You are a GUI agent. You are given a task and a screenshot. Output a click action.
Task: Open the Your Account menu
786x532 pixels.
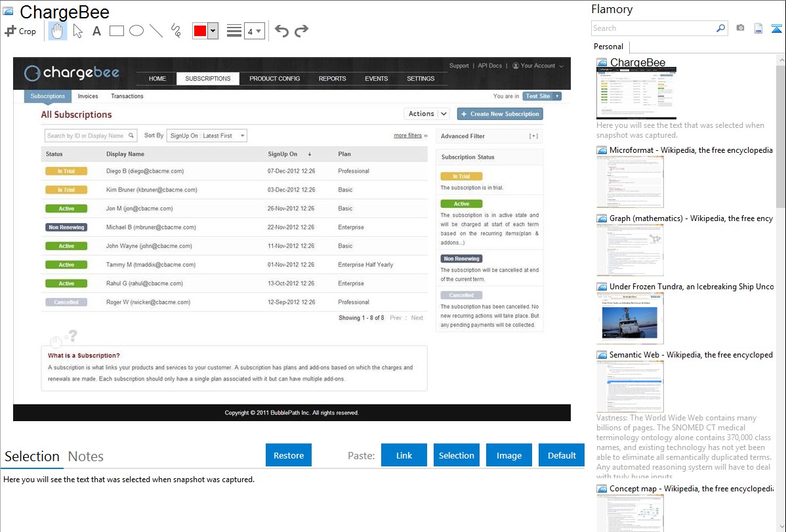coord(537,66)
